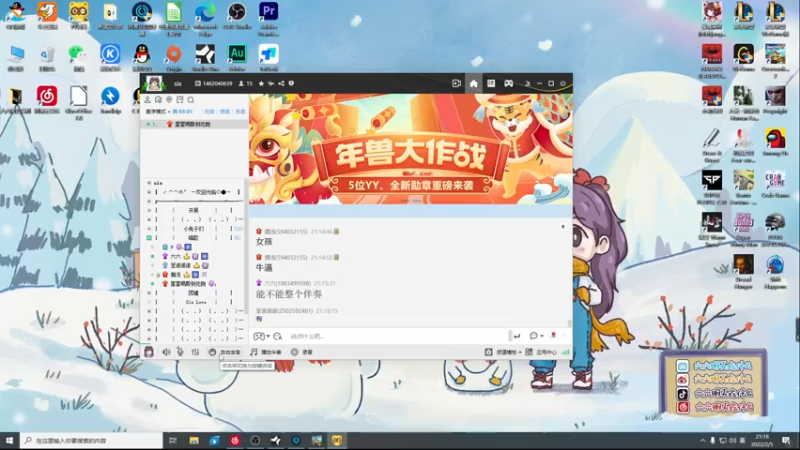Screen dimensions: 800x450
Task: Open the NetEase Music taskbar icon
Action: pos(235,440)
